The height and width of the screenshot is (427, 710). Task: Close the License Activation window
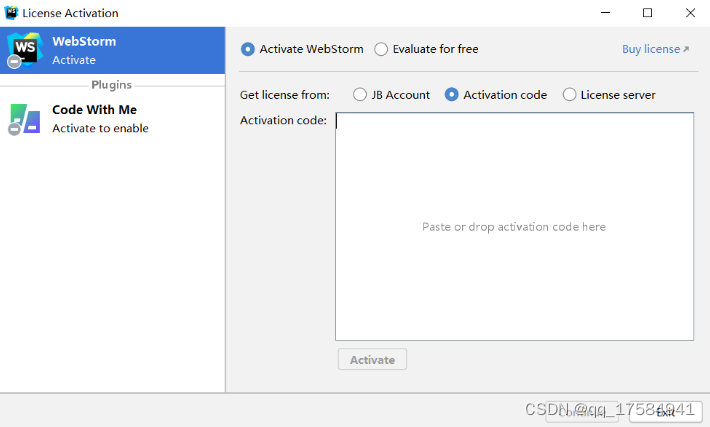(690, 13)
